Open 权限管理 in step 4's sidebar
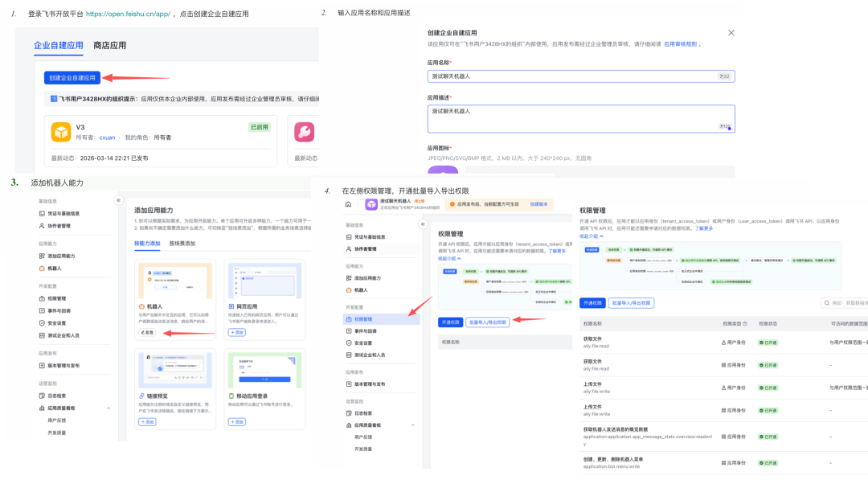Screen dimensions: 868x480 [x=382, y=319]
